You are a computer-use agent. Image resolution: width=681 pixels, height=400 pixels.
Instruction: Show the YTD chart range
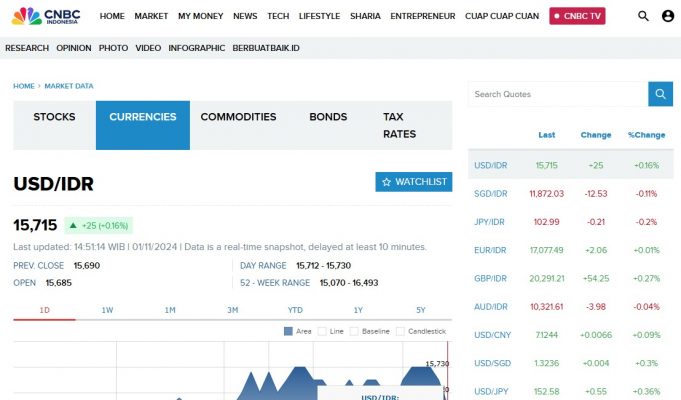pyautogui.click(x=295, y=310)
